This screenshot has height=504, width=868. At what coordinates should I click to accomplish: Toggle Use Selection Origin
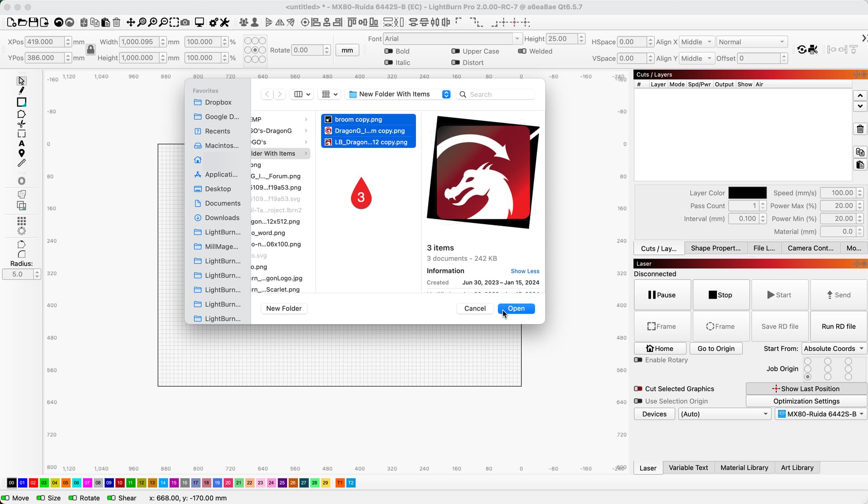pyautogui.click(x=638, y=401)
